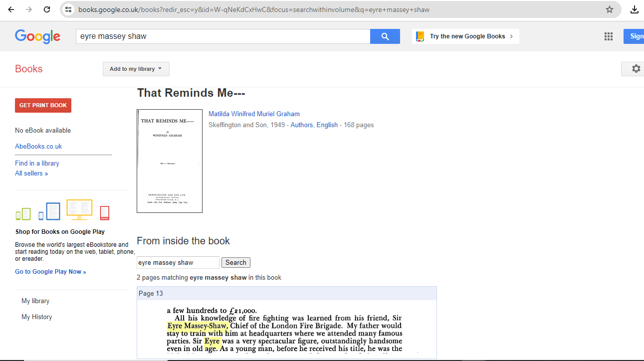Click the From inside the book heading
644x361 pixels.
183,241
